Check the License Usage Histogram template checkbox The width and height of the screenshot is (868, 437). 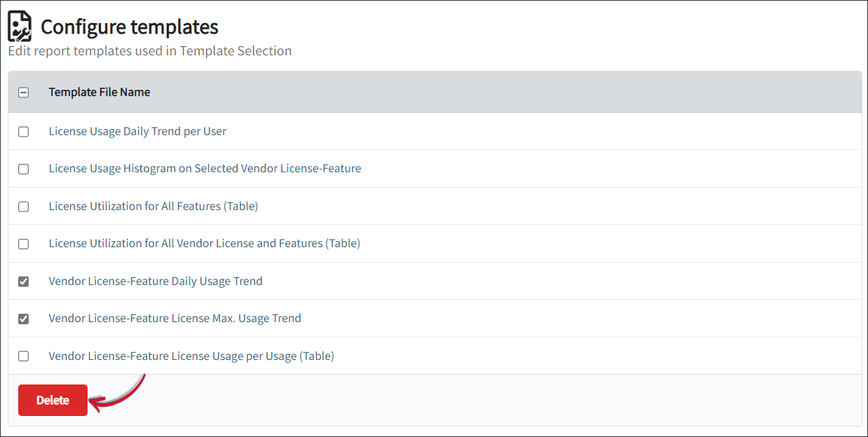point(23,169)
